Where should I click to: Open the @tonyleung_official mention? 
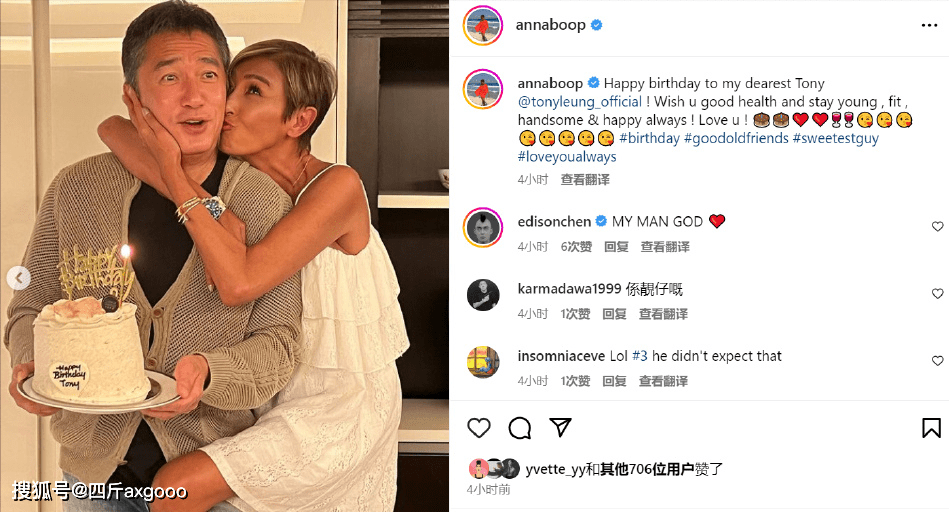tap(580, 102)
